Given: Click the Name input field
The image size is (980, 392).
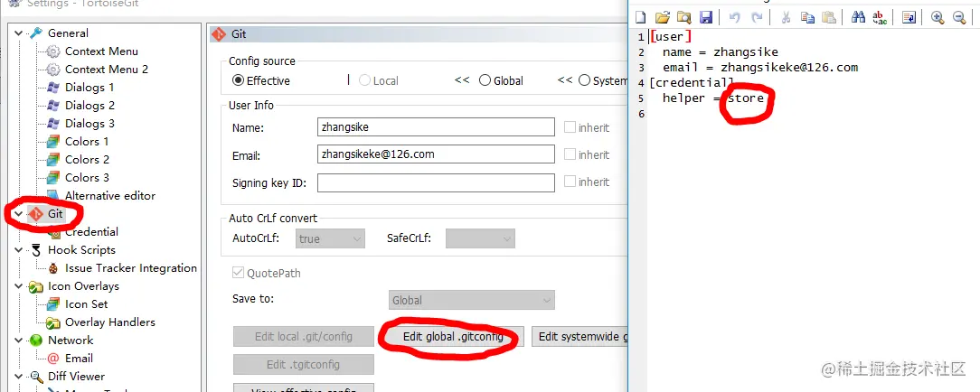Looking at the screenshot, I should pos(437,127).
